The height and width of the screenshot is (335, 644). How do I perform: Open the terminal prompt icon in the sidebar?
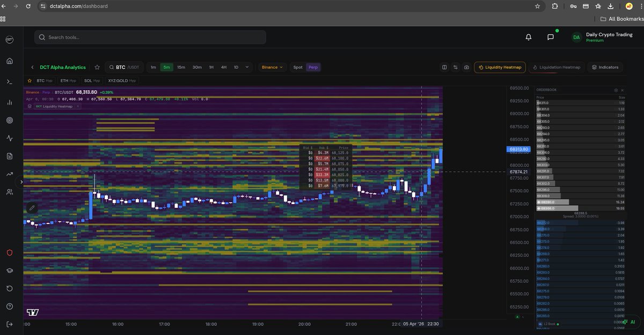[x=9, y=82]
